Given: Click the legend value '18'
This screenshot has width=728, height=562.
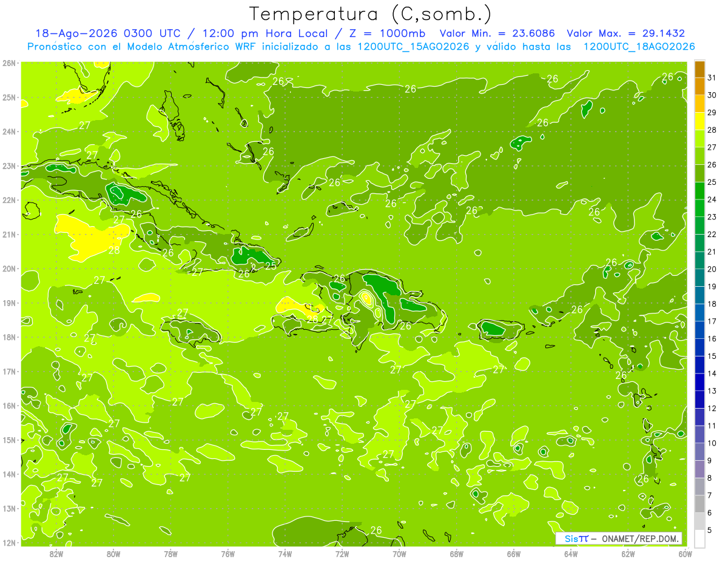Looking at the screenshot, I should tap(712, 304).
